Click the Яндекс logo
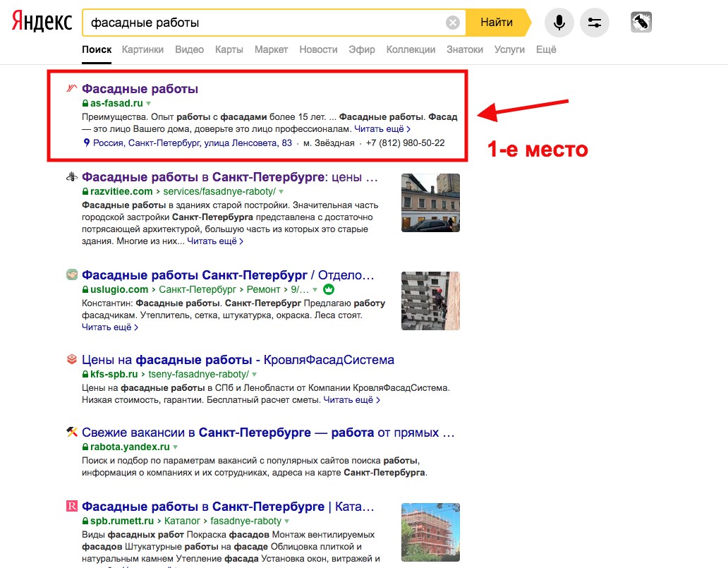 click(x=42, y=21)
